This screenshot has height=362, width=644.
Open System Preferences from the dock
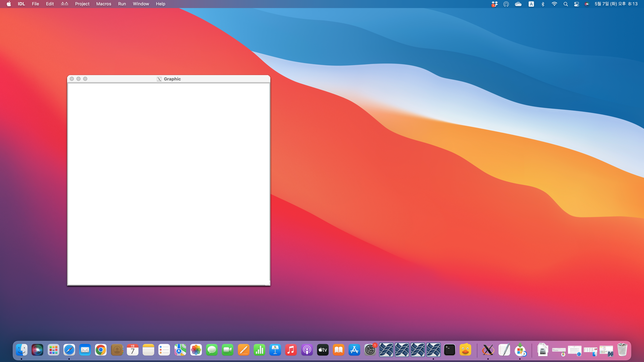pos(370,350)
